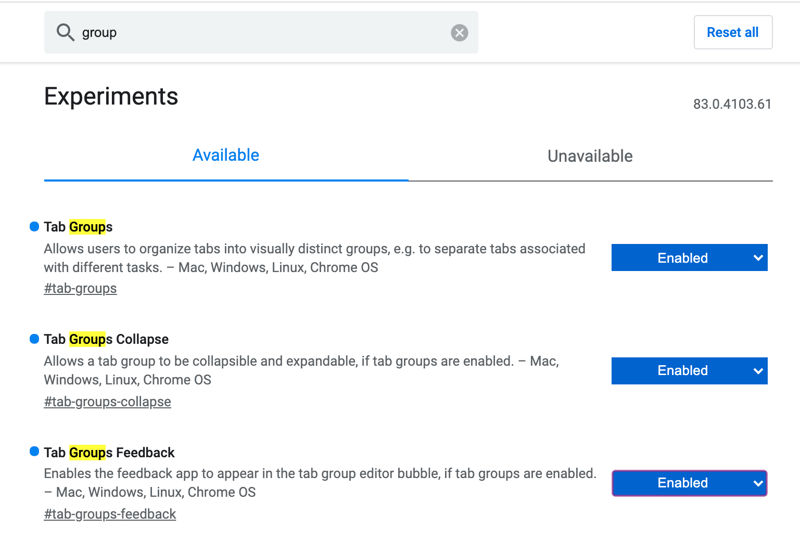Image resolution: width=800 pixels, height=554 pixels.
Task: Click the magnifier search icon
Action: (66, 33)
